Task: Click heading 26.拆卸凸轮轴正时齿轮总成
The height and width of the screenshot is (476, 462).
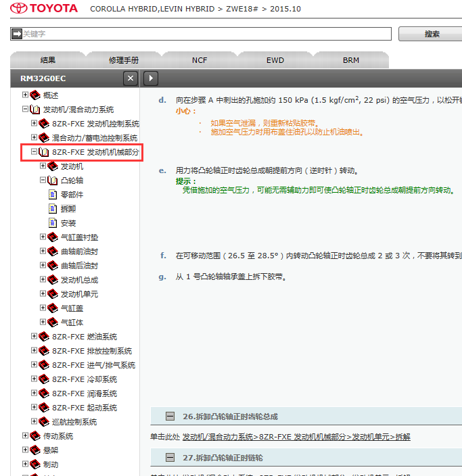Action: (x=230, y=416)
